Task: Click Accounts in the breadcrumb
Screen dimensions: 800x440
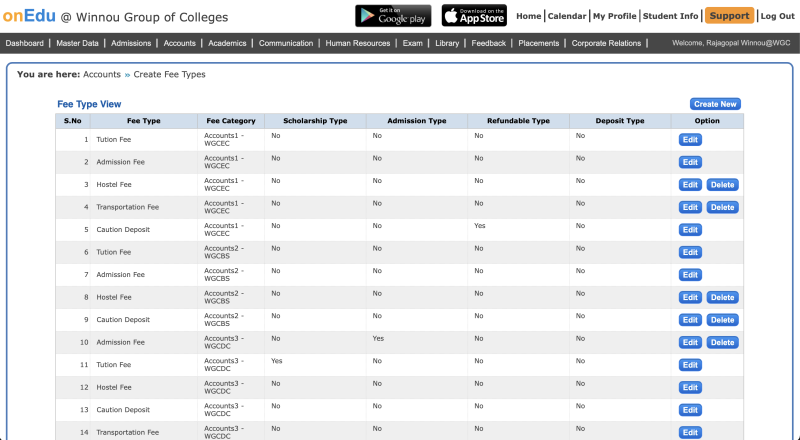Action: pos(102,75)
